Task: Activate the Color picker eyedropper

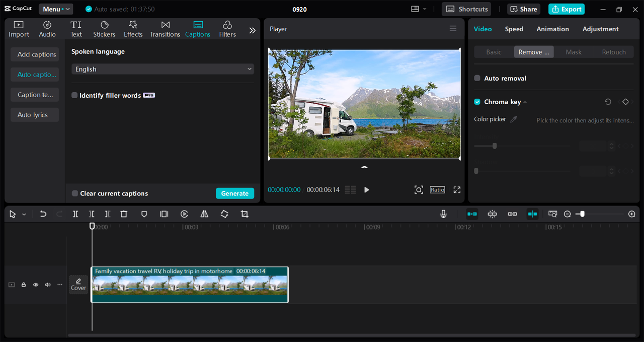Action: pos(514,119)
